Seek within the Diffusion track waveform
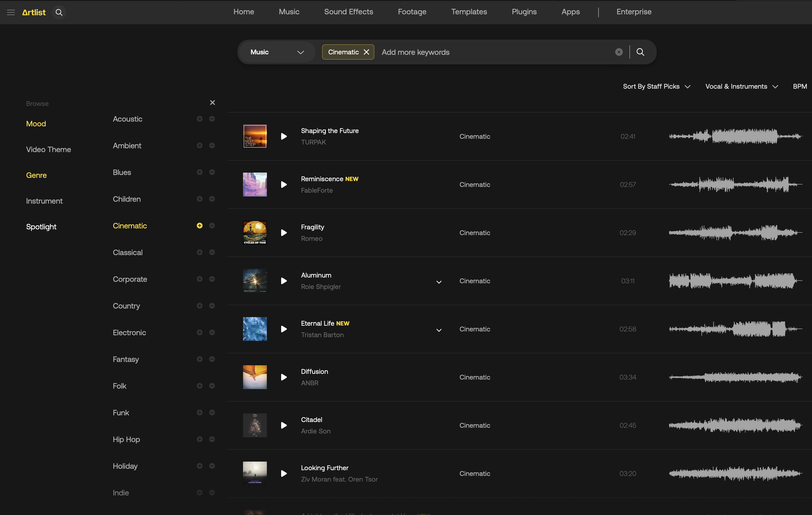 coord(735,377)
